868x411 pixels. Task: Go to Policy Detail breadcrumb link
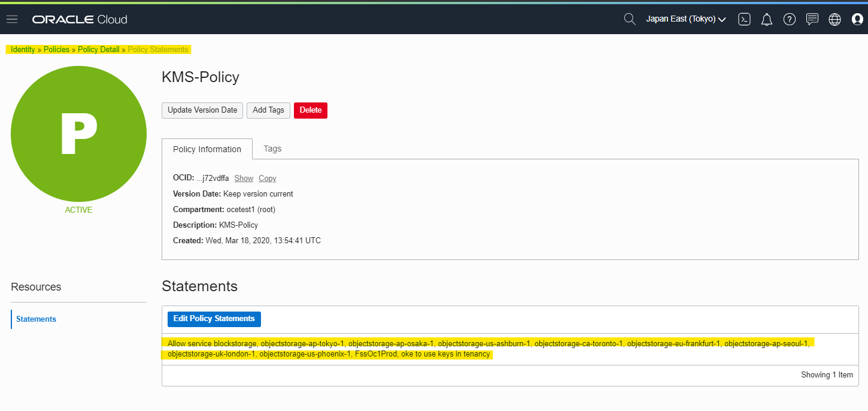(98, 49)
